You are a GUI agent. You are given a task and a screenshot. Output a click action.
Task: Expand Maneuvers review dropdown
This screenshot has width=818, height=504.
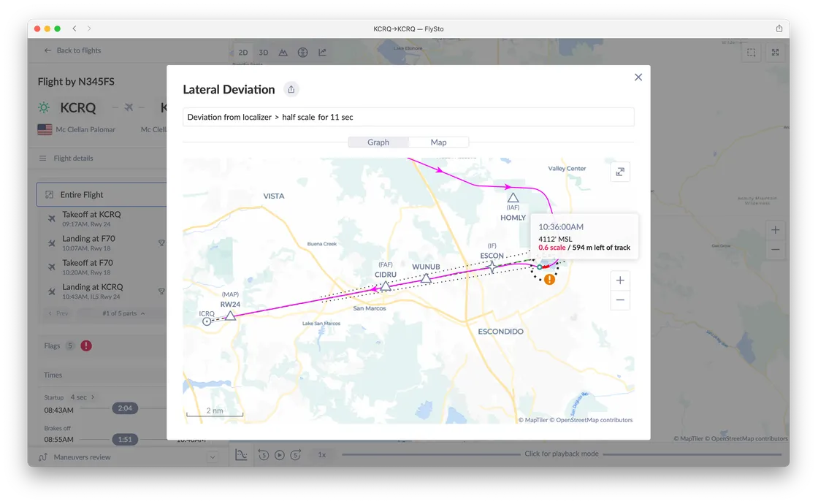(213, 457)
